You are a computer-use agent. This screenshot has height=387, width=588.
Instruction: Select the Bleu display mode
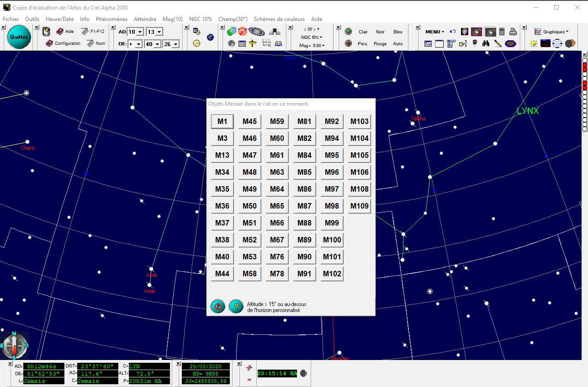click(398, 32)
